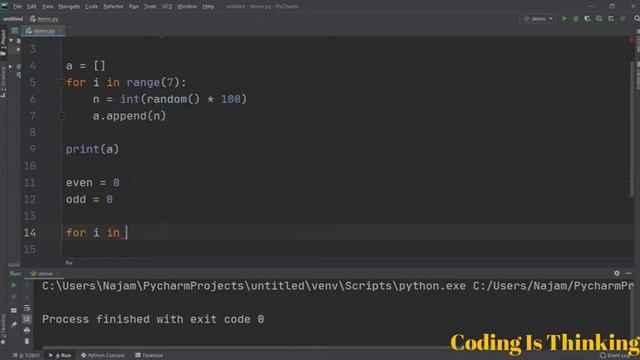Click the 'even = 0' code line
640x360 pixels.
pos(93,183)
